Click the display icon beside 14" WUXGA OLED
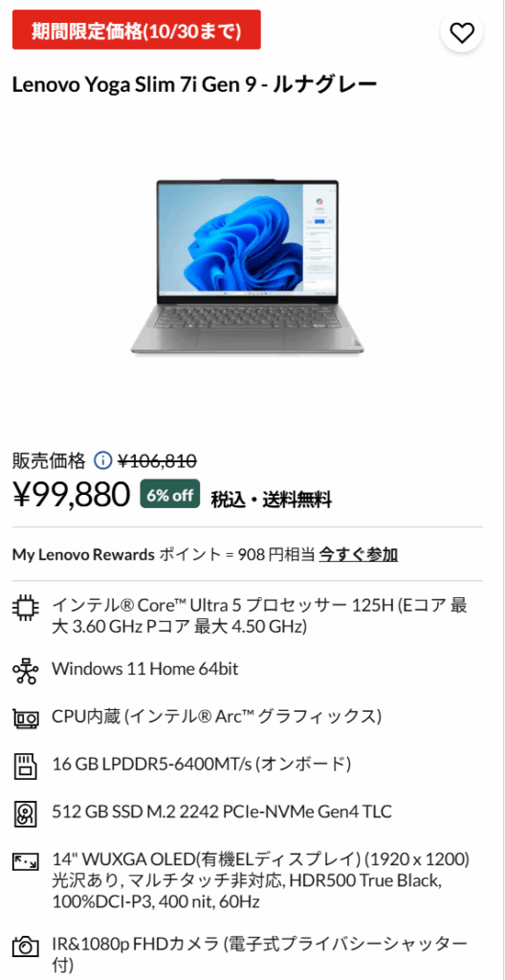 (26, 862)
